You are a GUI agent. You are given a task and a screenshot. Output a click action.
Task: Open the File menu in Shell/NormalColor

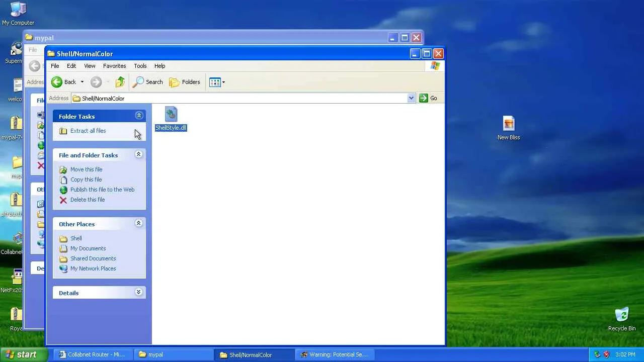point(55,66)
